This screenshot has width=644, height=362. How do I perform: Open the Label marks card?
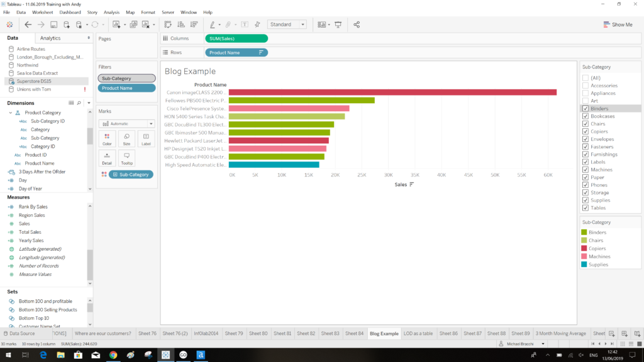pos(146,139)
